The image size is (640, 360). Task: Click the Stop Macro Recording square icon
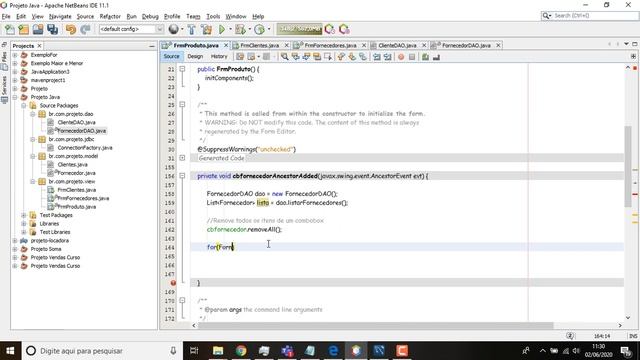[412, 57]
